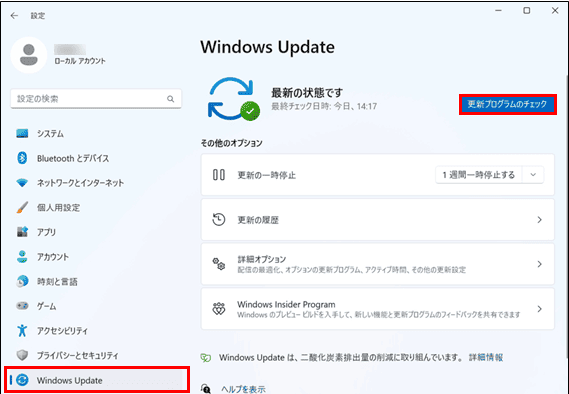Click the large update sync status icon
The image size is (569, 394).
coord(234,99)
